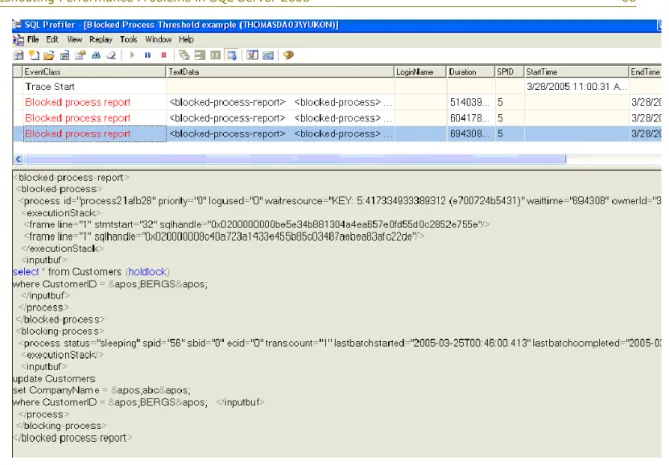Open the Replay menu
Image resolution: width=669 pixels, height=465 pixels.
pyautogui.click(x=101, y=40)
